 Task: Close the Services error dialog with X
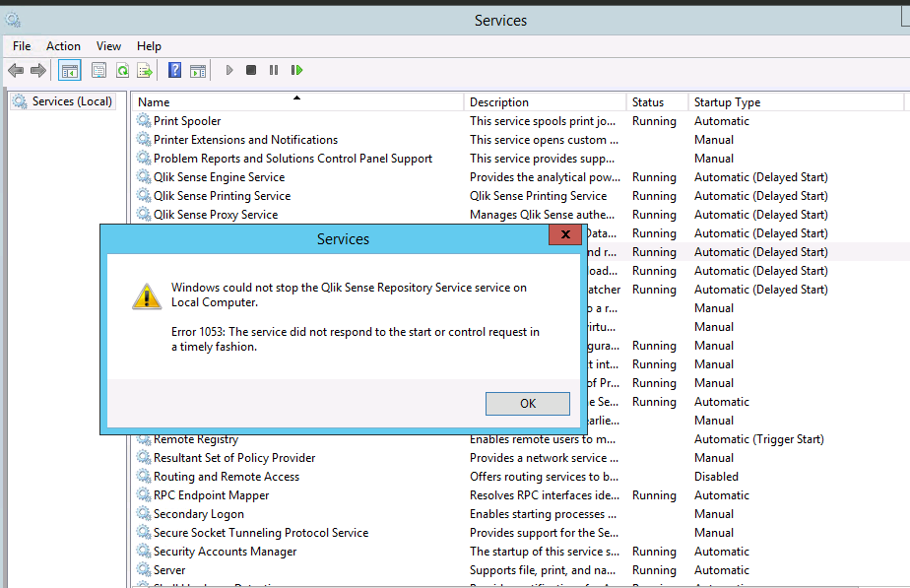[564, 235]
